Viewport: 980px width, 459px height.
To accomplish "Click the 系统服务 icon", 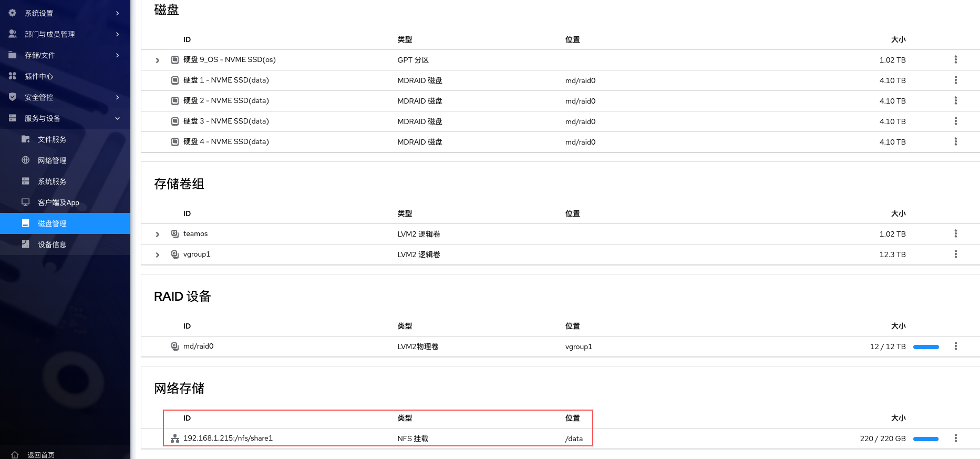I will click(x=25, y=181).
